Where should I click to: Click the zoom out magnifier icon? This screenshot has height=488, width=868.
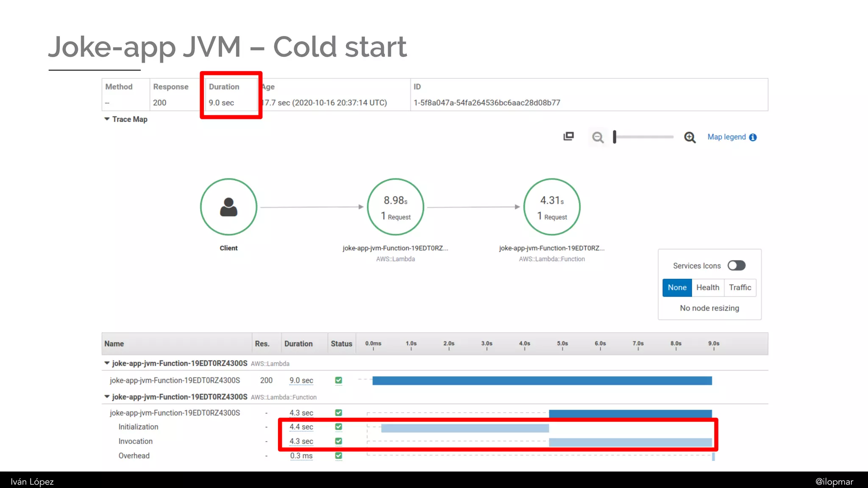point(598,137)
